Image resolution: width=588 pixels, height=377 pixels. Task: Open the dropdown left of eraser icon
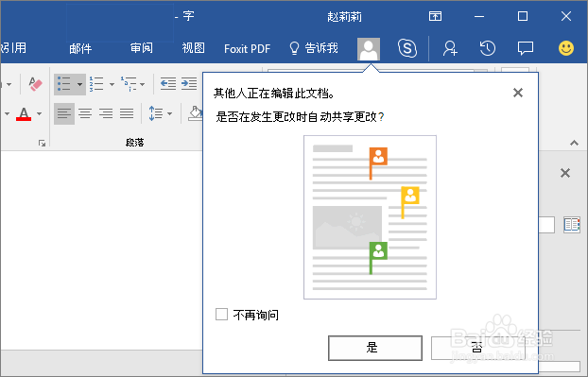pos(9,84)
